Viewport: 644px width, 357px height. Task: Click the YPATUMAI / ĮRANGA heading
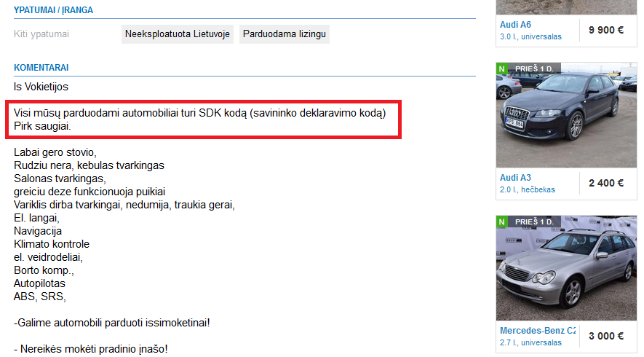tap(53, 10)
